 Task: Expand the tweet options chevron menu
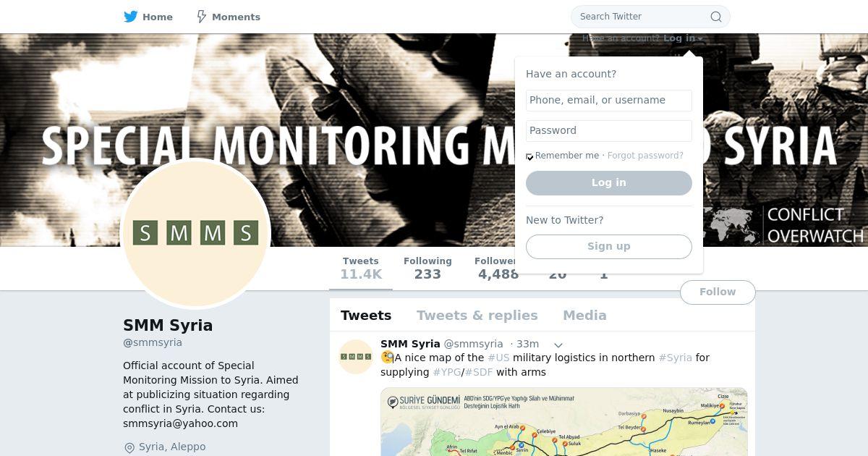click(558, 345)
